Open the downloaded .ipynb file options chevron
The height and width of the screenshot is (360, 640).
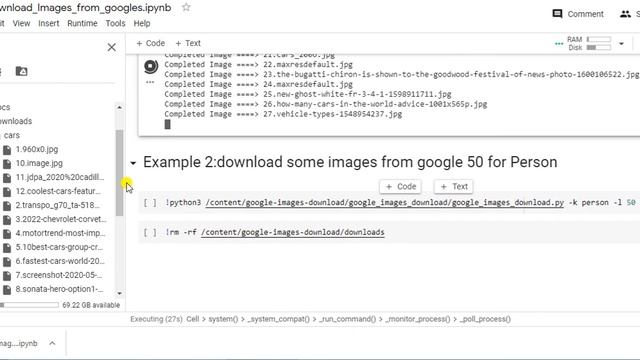tap(52, 343)
